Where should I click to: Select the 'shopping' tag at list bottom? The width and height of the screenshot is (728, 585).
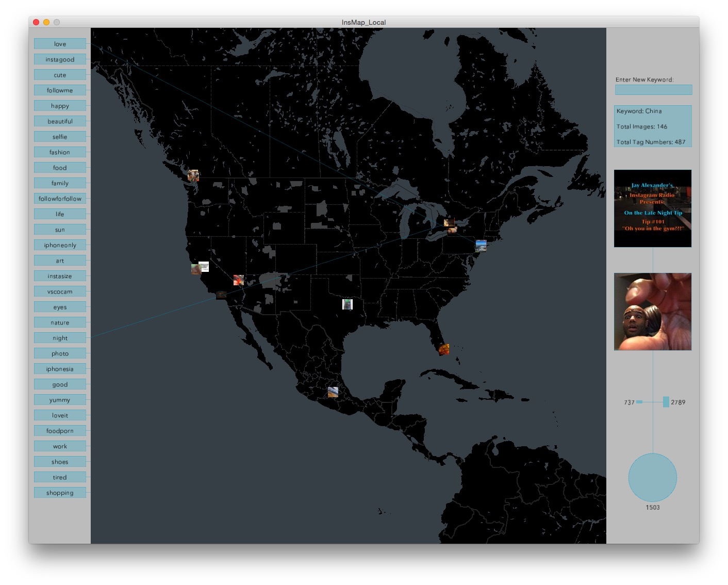coord(60,493)
